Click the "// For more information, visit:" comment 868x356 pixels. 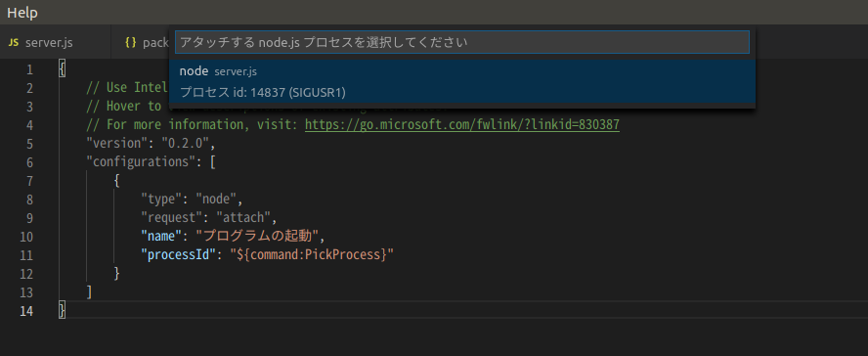[x=194, y=125]
